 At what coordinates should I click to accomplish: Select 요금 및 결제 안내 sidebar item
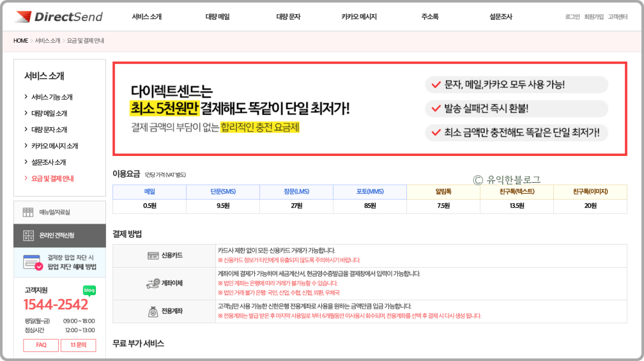(52, 178)
